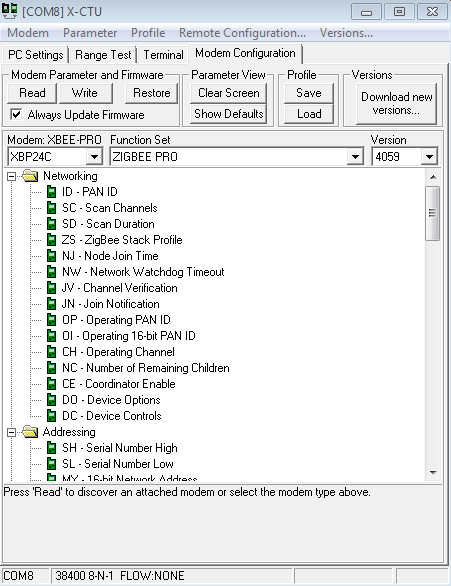451x586 pixels.
Task: Click the green icon beside CE - Coordinator Enable
Action: pyautogui.click(x=51, y=384)
